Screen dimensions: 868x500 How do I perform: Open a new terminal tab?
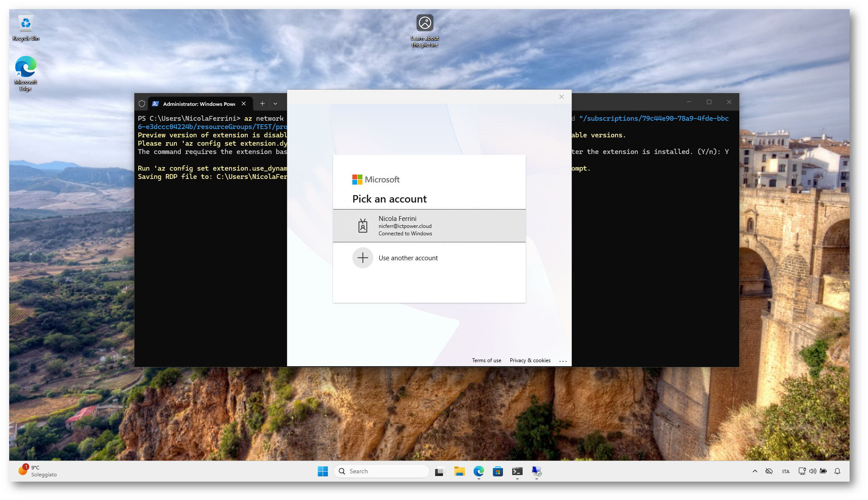pyautogui.click(x=262, y=104)
